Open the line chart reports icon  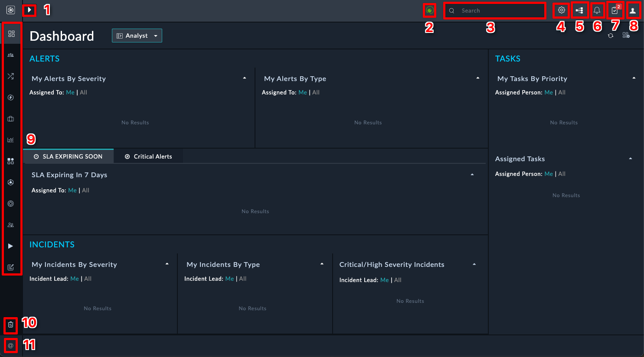coord(11,140)
